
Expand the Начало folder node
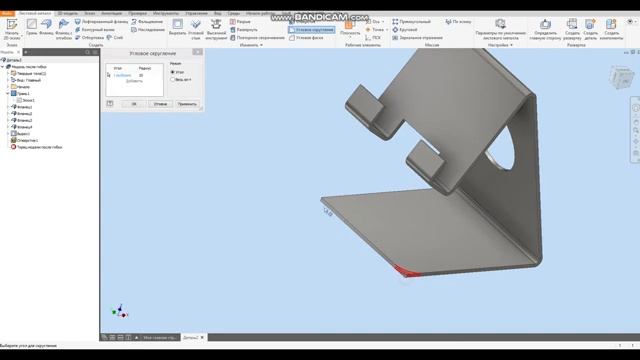point(8,87)
